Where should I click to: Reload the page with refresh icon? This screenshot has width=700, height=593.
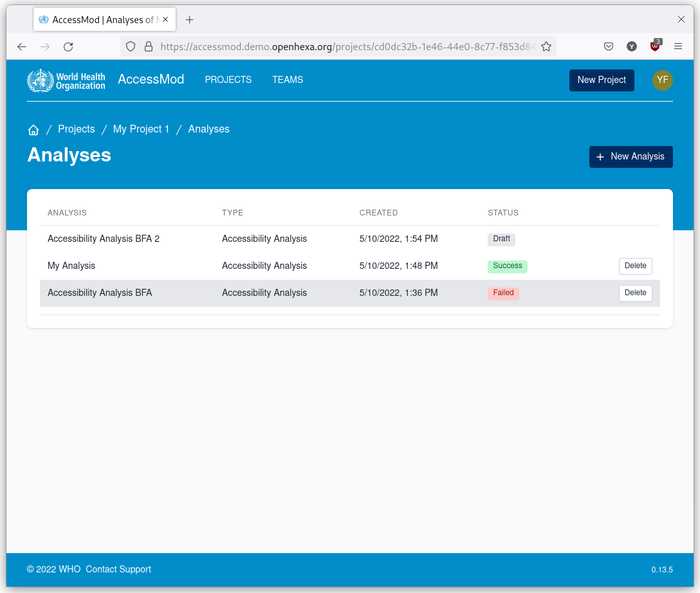coord(68,46)
